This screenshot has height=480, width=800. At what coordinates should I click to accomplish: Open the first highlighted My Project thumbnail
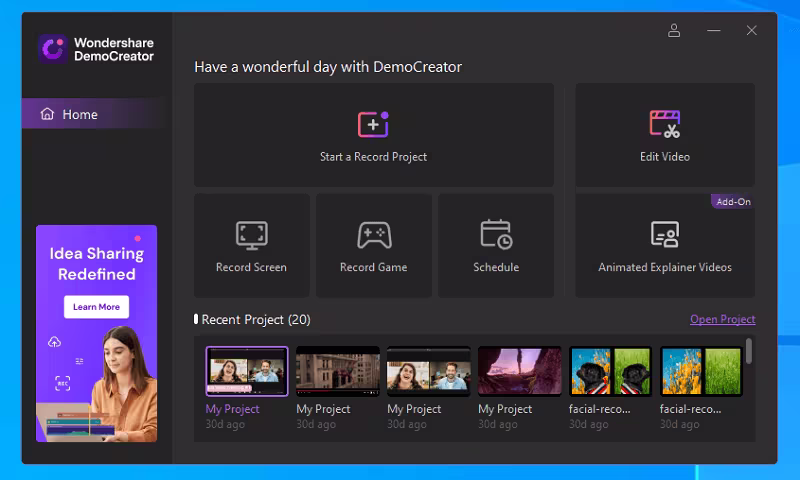(247, 371)
